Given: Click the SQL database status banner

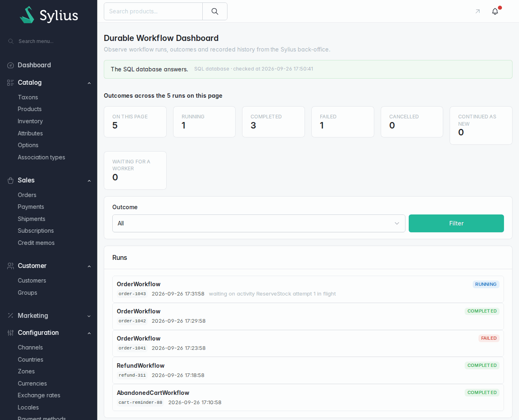Looking at the screenshot, I should pos(308,69).
